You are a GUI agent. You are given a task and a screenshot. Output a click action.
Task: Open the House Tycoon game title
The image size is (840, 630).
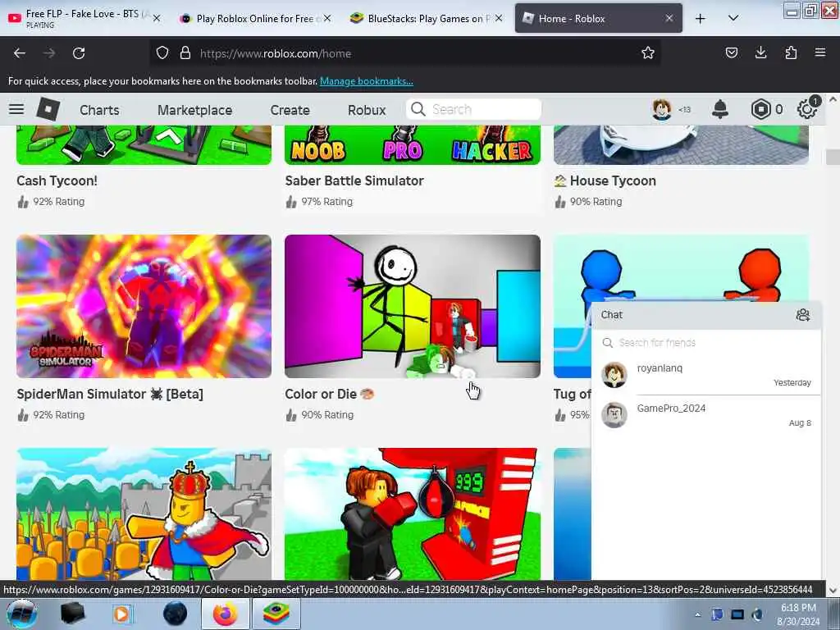(x=605, y=180)
